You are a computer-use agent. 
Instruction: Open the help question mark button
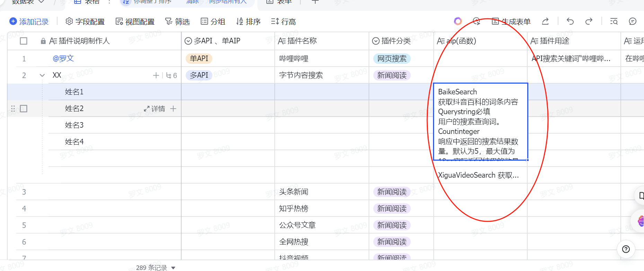[626, 249]
